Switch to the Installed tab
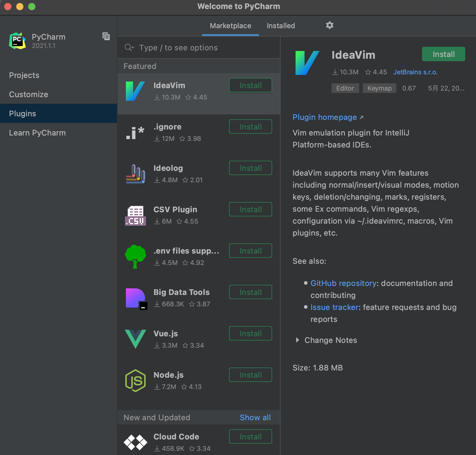The width and height of the screenshot is (476, 455). pyautogui.click(x=281, y=26)
